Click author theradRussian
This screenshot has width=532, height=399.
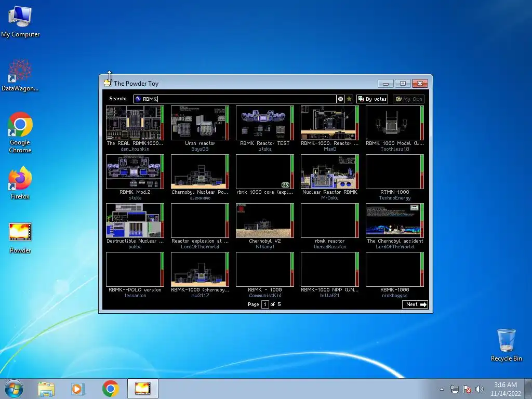click(330, 247)
